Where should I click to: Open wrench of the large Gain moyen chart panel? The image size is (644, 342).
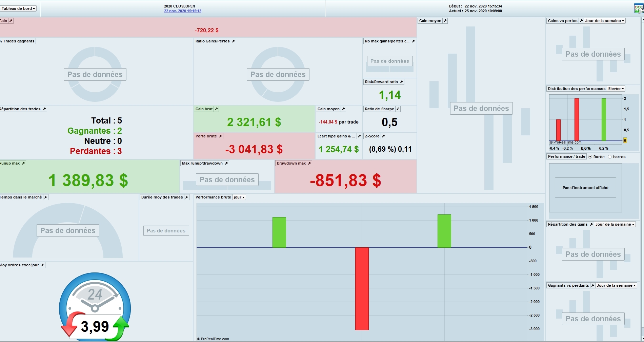coord(445,21)
